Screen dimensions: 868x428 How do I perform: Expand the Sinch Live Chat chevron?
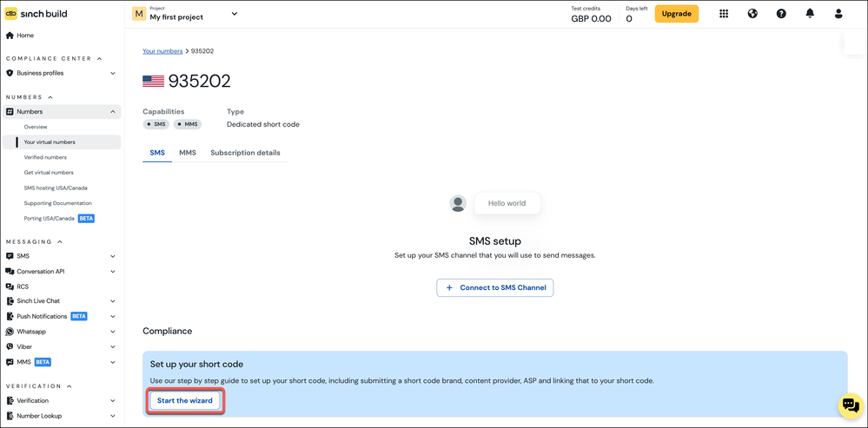(113, 301)
